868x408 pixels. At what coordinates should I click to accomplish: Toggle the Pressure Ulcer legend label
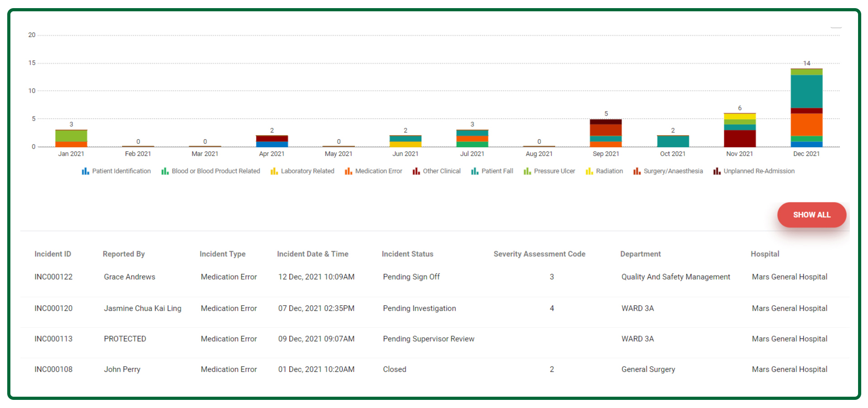(x=554, y=171)
